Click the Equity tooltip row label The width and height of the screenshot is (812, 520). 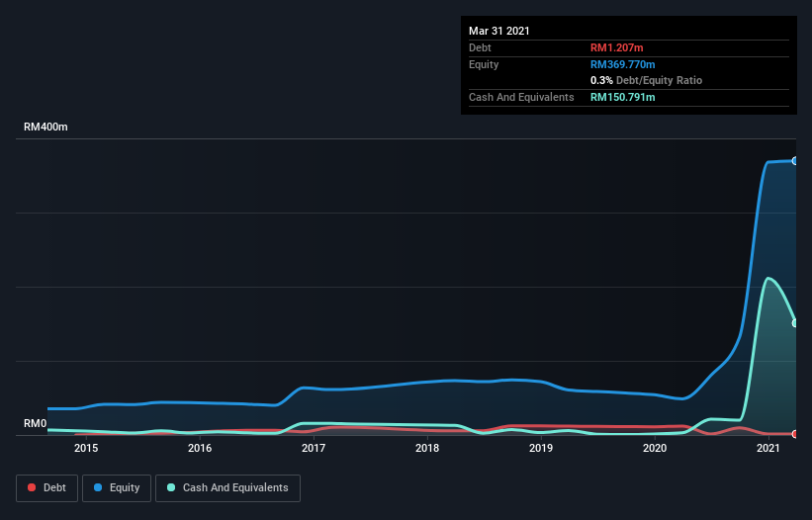484,64
